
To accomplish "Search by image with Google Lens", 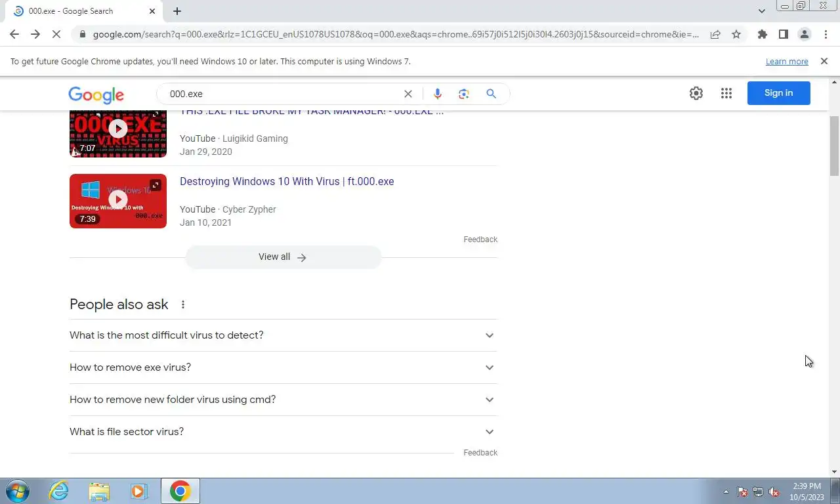I will [464, 94].
